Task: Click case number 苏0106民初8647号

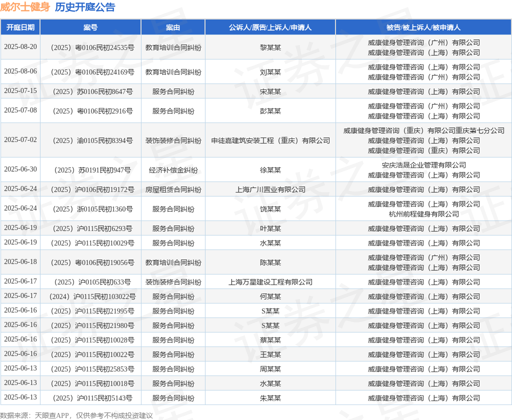Action: [92, 92]
